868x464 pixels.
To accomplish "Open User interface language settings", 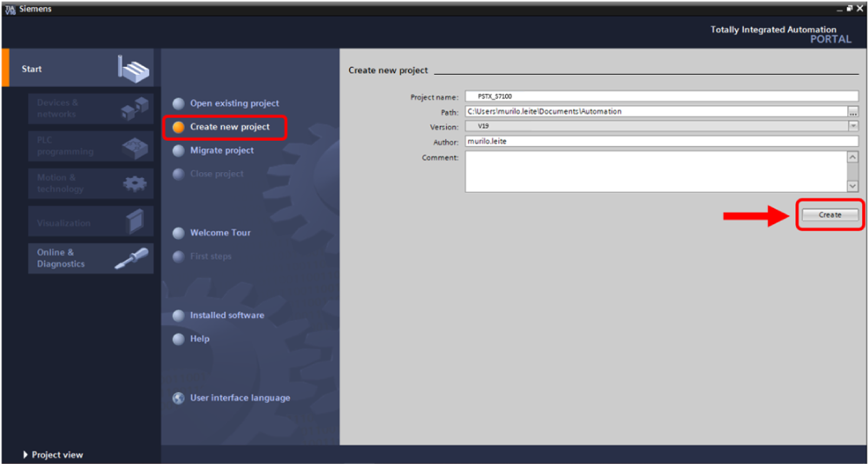I will pyautogui.click(x=240, y=397).
